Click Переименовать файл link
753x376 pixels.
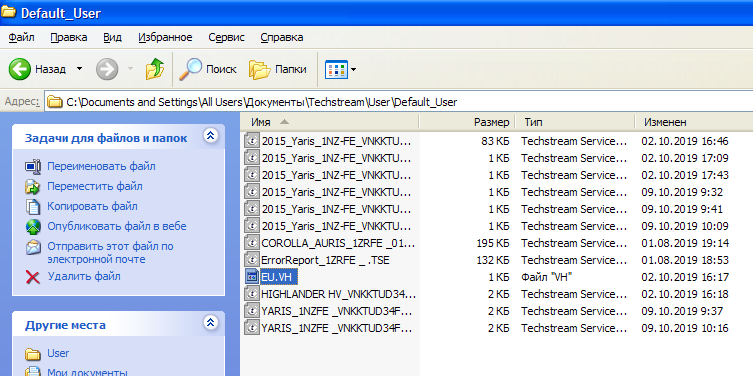tap(101, 166)
